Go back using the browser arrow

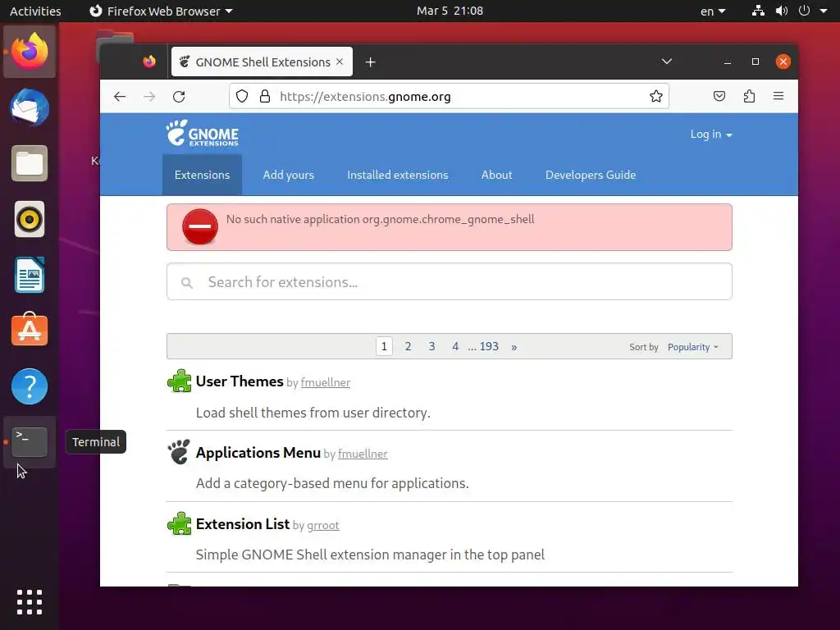(120, 97)
